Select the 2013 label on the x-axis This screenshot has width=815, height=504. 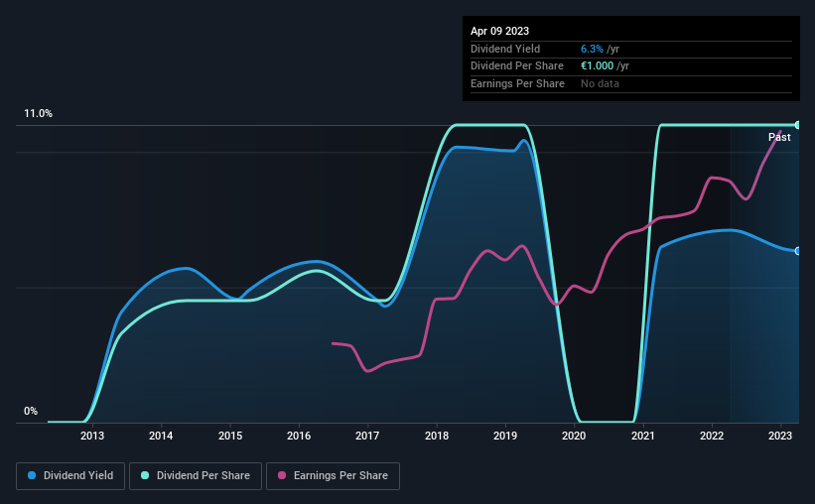pyautogui.click(x=92, y=436)
